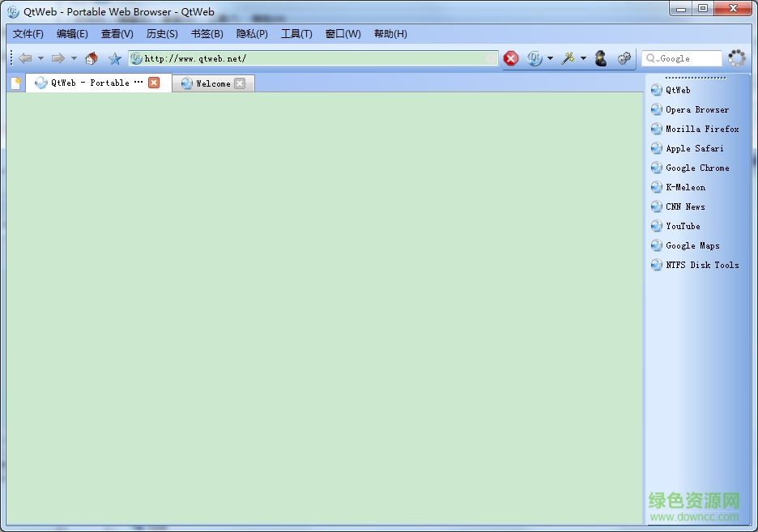Image resolution: width=758 pixels, height=532 pixels.
Task: Expand the back navigation history dropdown
Action: pos(40,57)
